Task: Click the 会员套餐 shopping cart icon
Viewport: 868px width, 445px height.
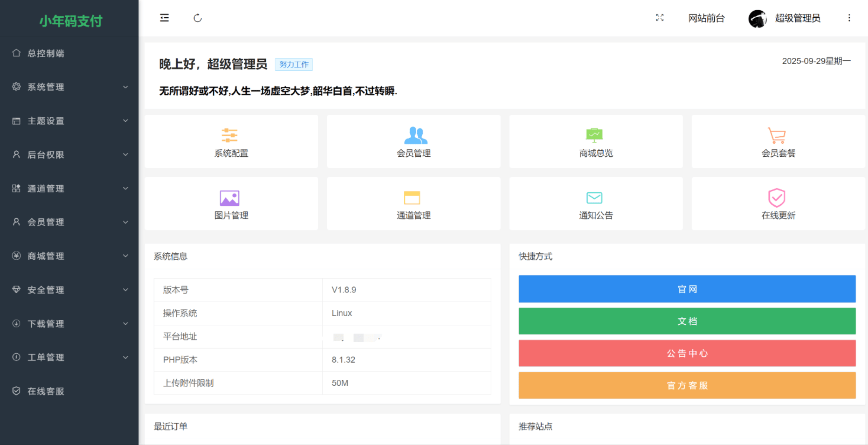Action: click(x=777, y=135)
